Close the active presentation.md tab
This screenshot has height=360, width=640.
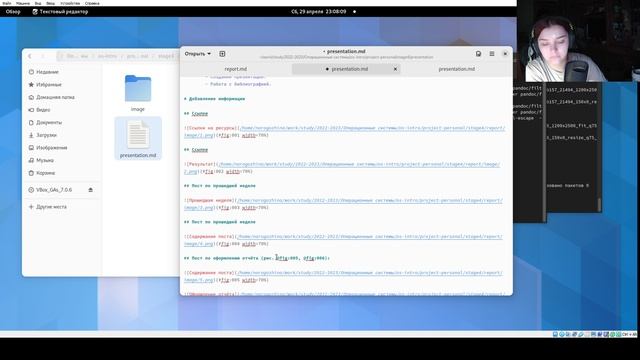tap(395, 69)
